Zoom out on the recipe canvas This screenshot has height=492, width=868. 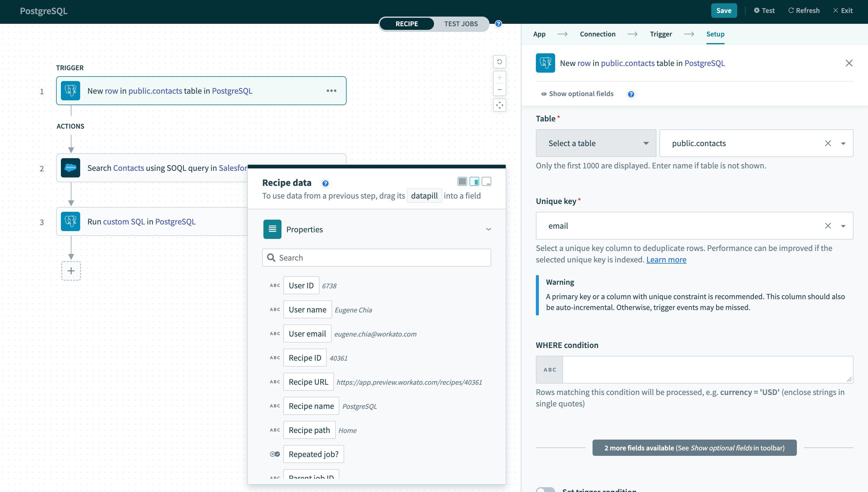click(500, 89)
